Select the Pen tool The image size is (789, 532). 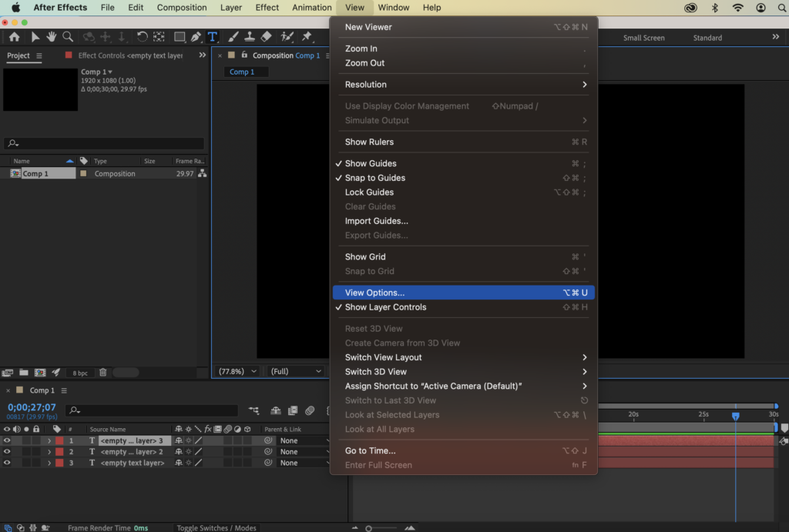tap(196, 37)
